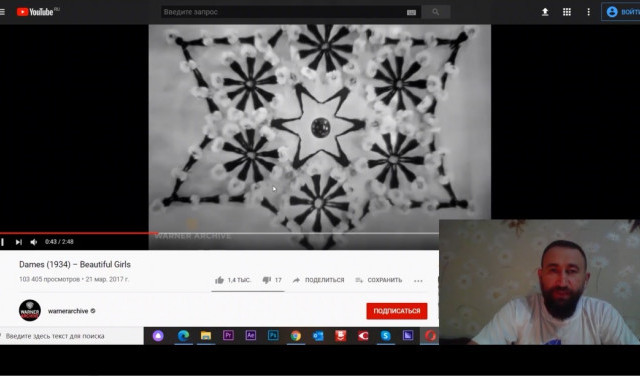This screenshot has width=640, height=376.
Task: Click ПОДЕЛИТЬСЯ to share video
Action: 318,280
